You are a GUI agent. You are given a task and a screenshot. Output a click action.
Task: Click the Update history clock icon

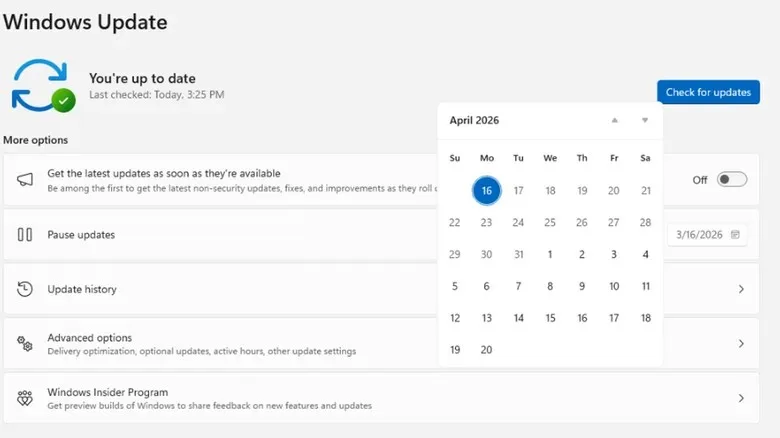click(x=25, y=289)
